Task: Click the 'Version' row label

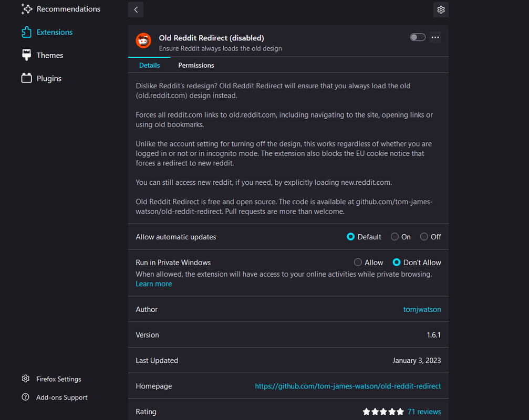Action: [147, 335]
